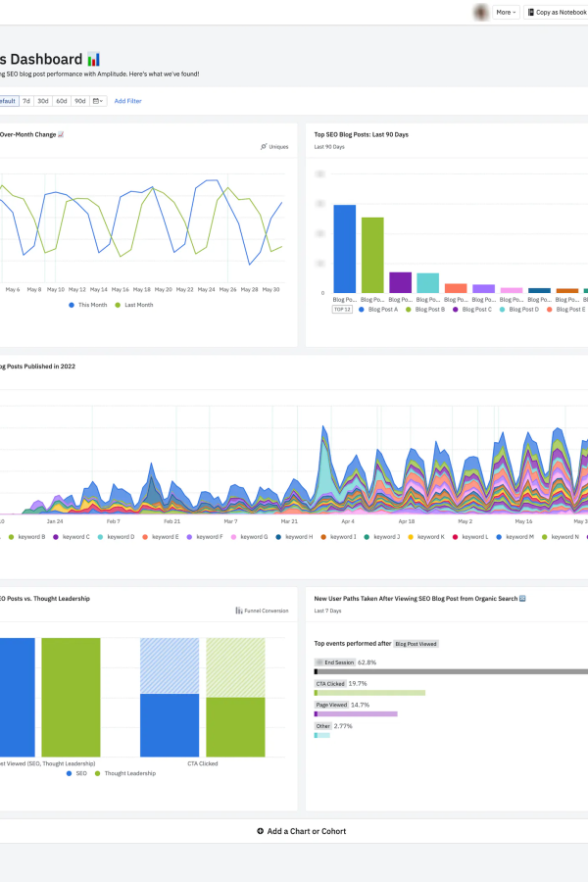The width and height of the screenshot is (588, 882).
Task: Toggle keyword M in area chart legend
Action: (514, 537)
